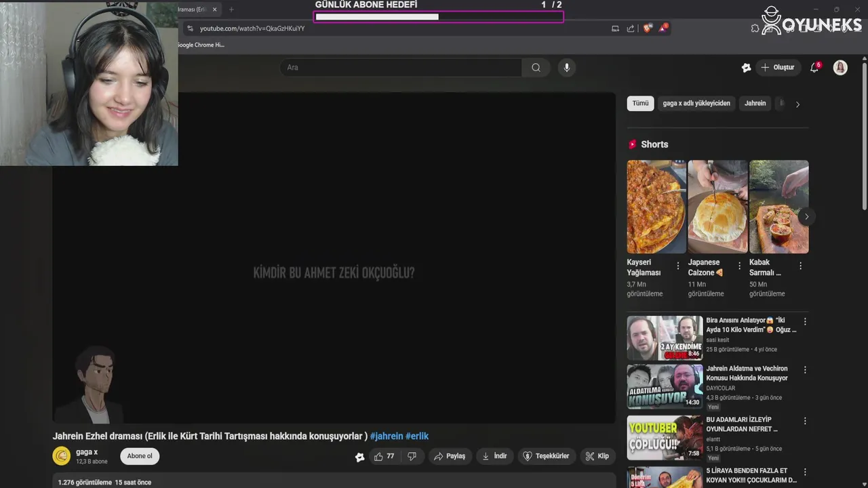Image resolution: width=868 pixels, height=488 pixels.
Task: Open the Jahrein Aldatma ve Vechiron thumbnail
Action: point(665,387)
